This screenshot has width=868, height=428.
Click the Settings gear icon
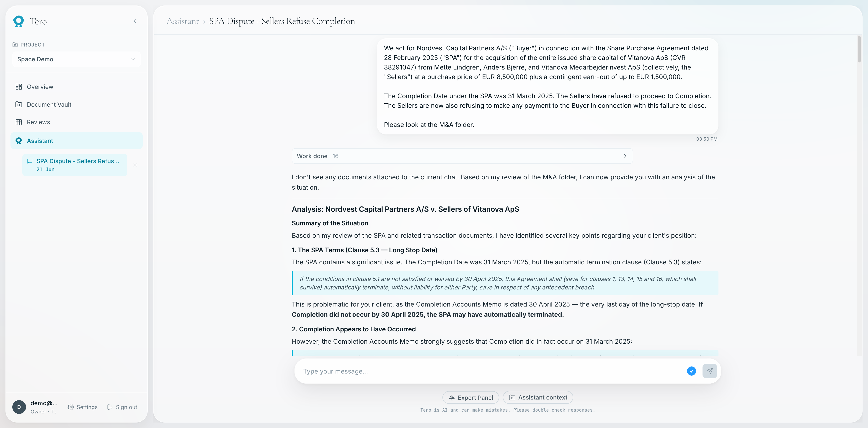(x=70, y=407)
